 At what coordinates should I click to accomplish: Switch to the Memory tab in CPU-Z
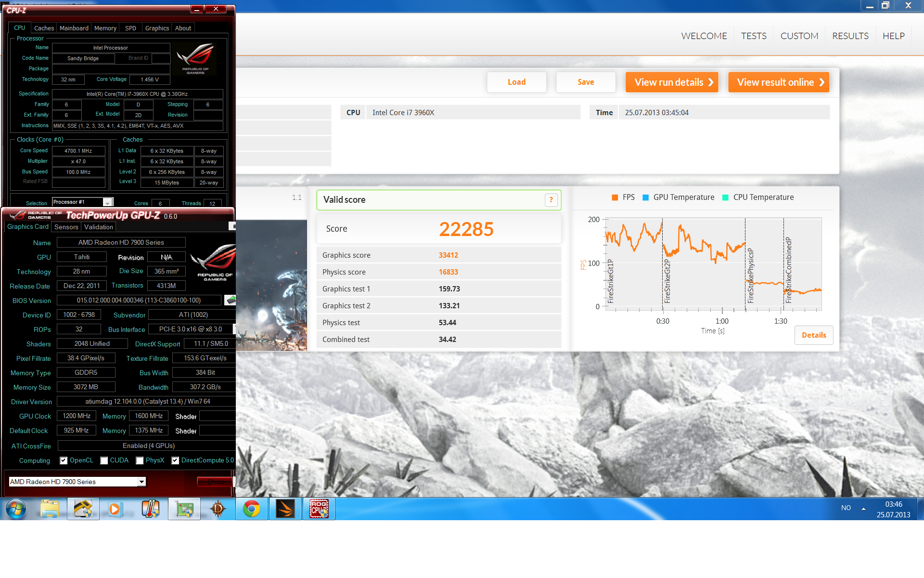105,28
